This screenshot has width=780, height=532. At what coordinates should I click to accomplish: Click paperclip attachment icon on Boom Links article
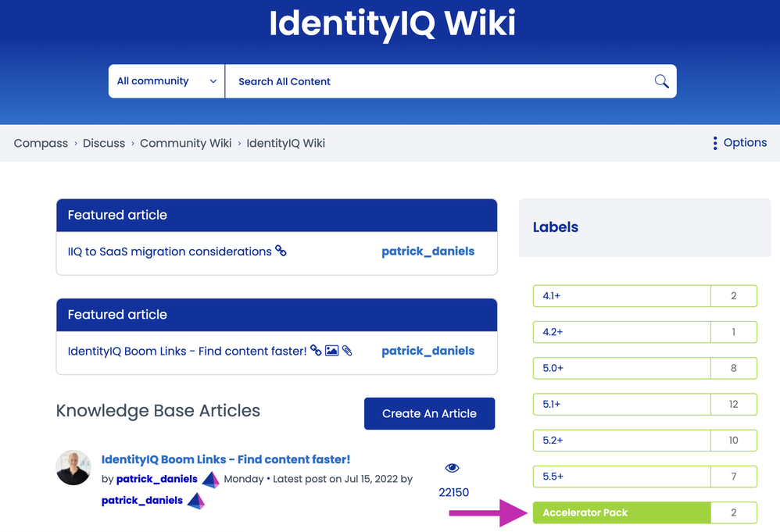click(x=347, y=351)
